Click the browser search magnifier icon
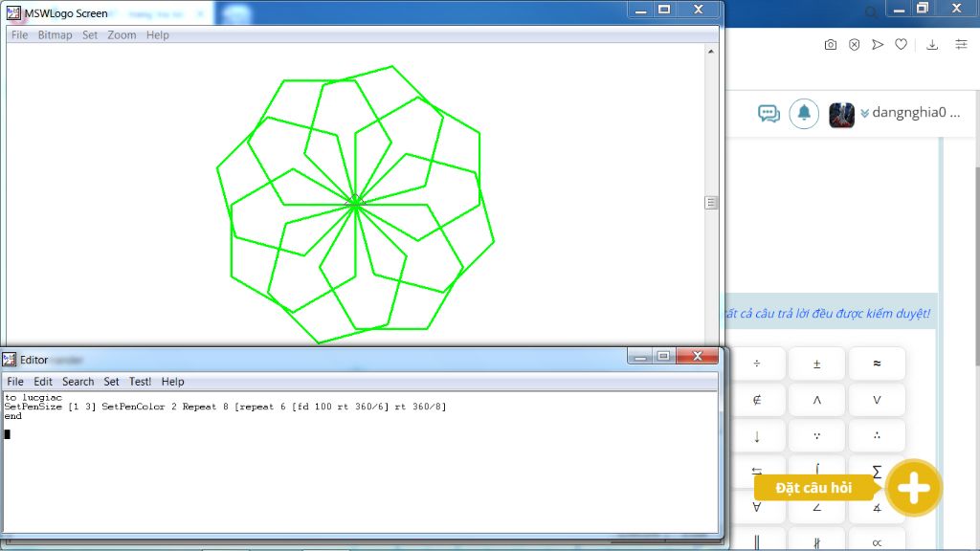This screenshot has width=980, height=551. (870, 11)
